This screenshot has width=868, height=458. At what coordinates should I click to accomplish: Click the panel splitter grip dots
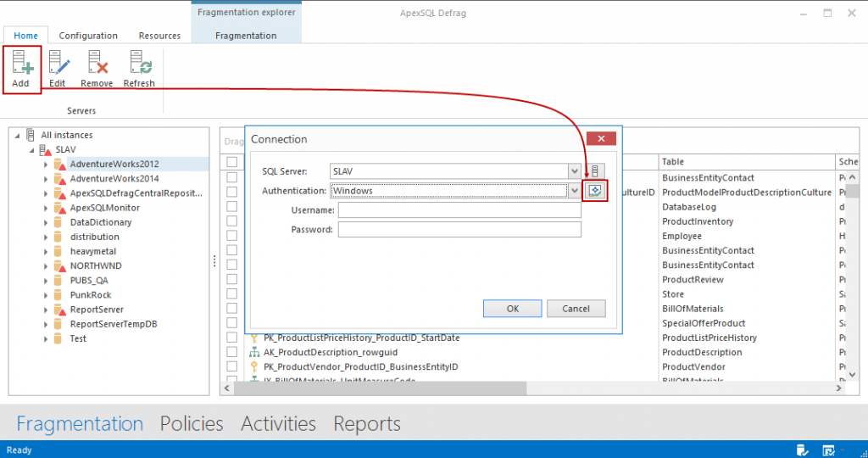coord(214,261)
